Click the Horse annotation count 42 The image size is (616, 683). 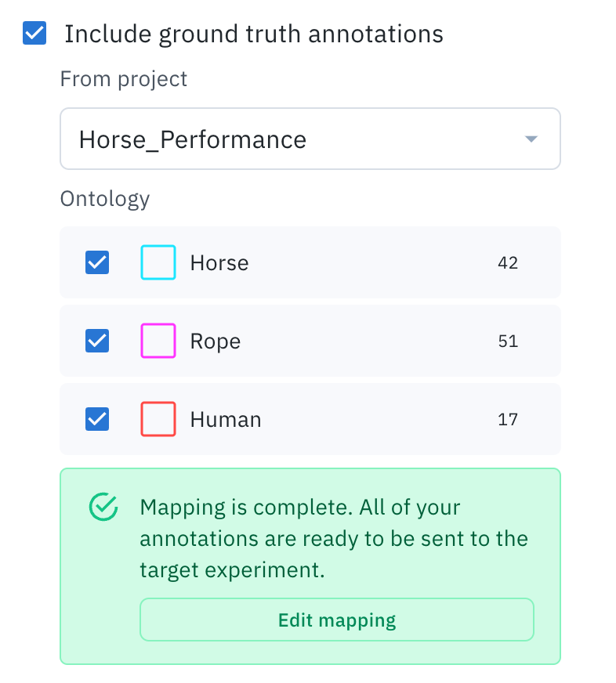click(508, 262)
